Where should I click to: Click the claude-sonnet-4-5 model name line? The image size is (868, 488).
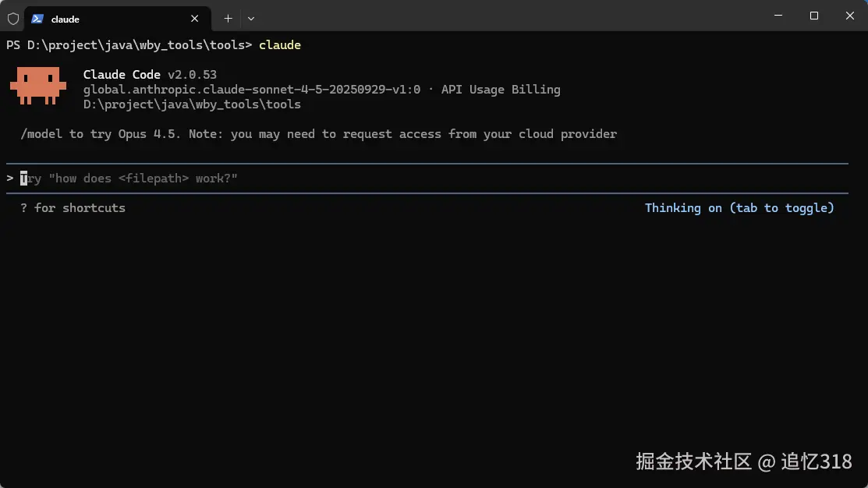pos(252,90)
